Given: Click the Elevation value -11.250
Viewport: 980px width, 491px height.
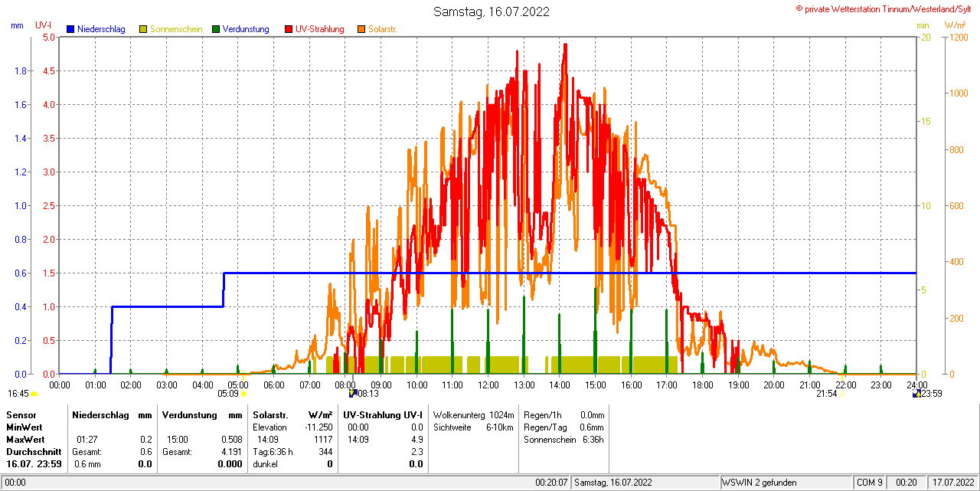Looking at the screenshot, I should tap(318, 427).
